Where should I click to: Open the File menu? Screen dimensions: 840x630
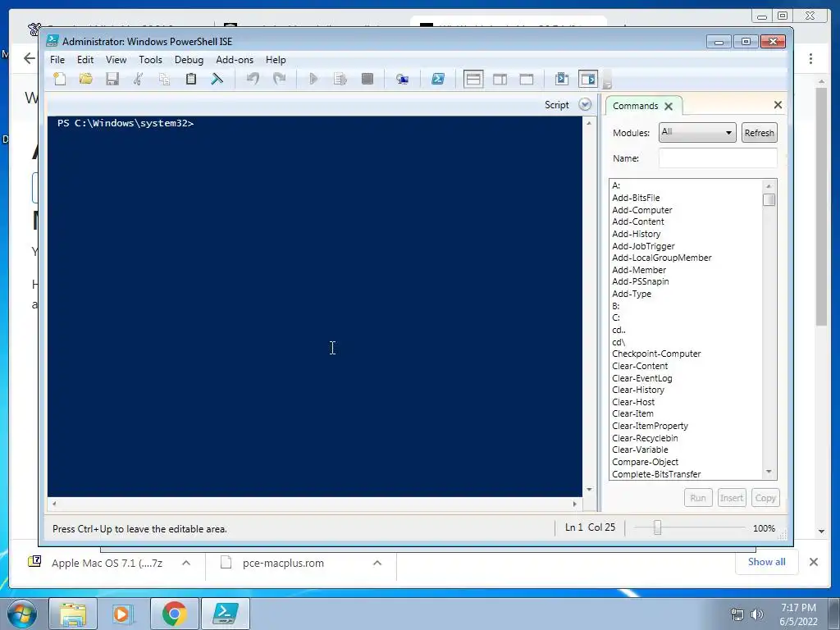pyautogui.click(x=57, y=59)
